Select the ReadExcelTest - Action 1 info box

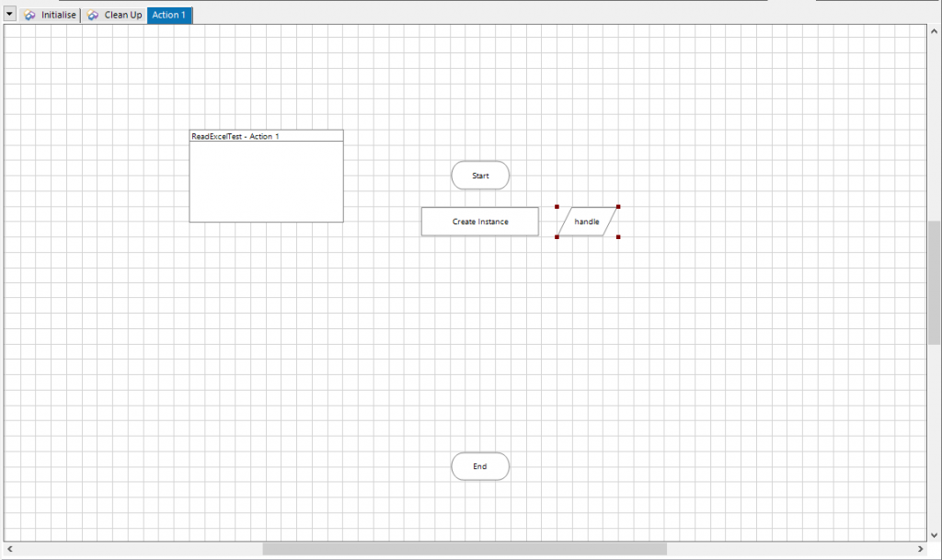click(x=267, y=176)
